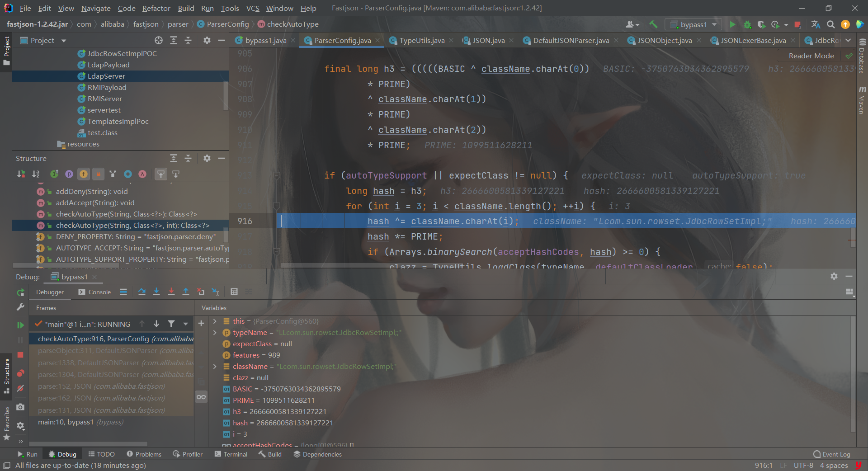Click the orange update arrow icon

pyautogui.click(x=845, y=24)
